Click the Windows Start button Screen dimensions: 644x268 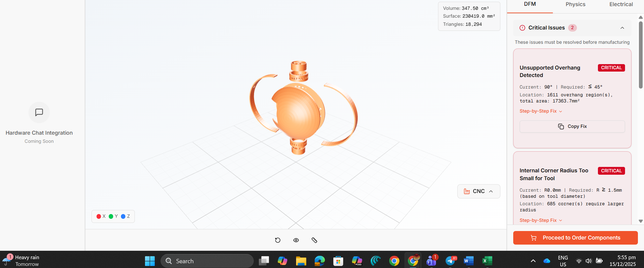pyautogui.click(x=150, y=261)
